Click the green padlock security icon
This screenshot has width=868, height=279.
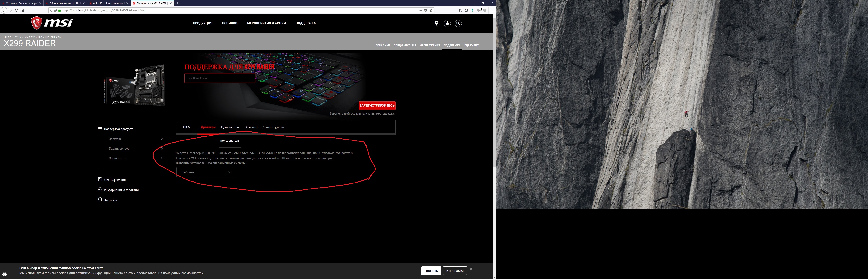[60, 10]
